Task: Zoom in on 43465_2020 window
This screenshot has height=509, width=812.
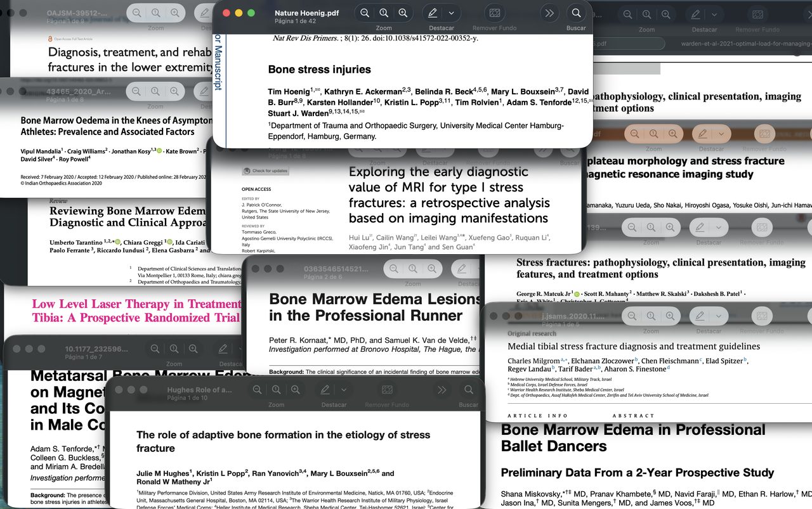Action: coord(174,91)
